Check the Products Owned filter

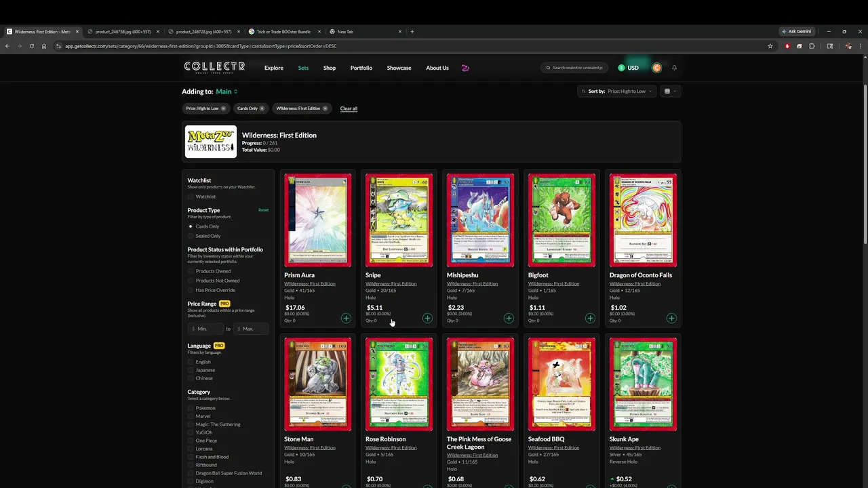(x=191, y=271)
